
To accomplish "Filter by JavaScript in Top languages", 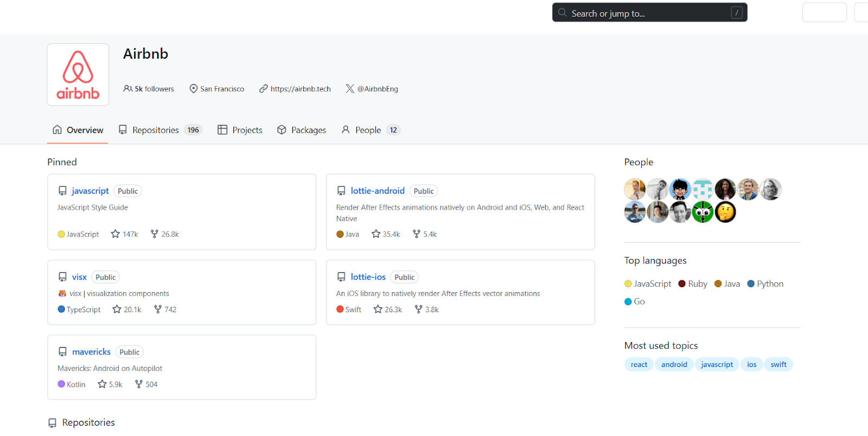I will tap(648, 283).
